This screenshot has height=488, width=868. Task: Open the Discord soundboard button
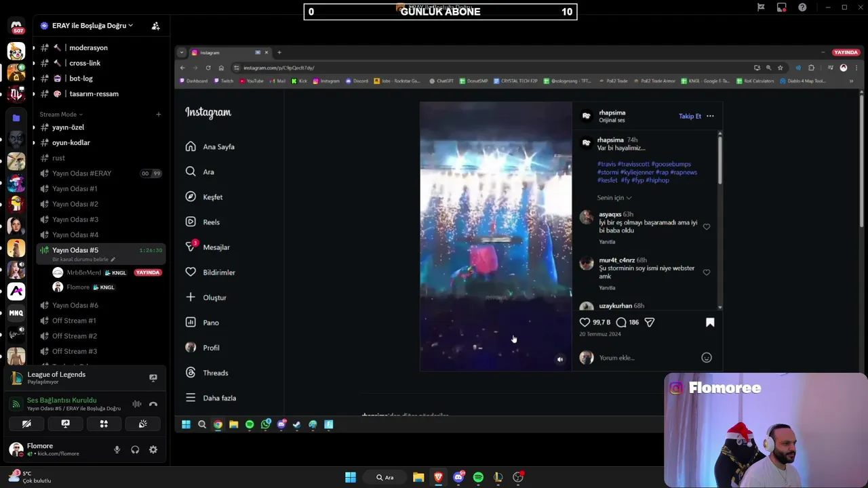142,424
